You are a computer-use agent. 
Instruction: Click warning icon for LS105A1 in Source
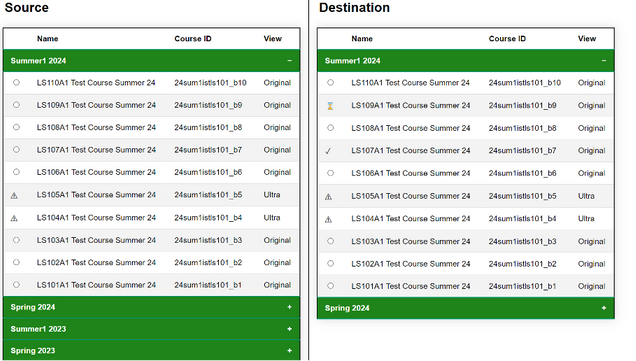click(14, 196)
